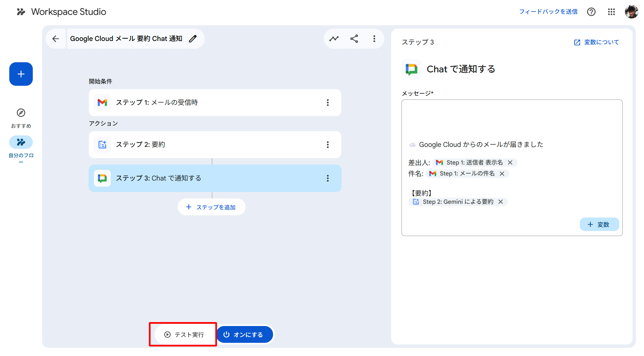Remove Step 2: Gemini による要約 chip

coord(501,202)
